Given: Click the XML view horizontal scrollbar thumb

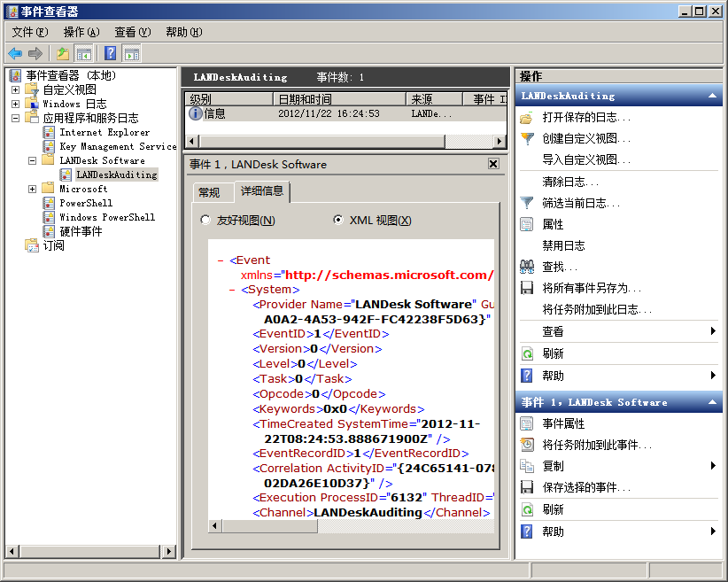Looking at the screenshot, I should pyautogui.click(x=270, y=526).
